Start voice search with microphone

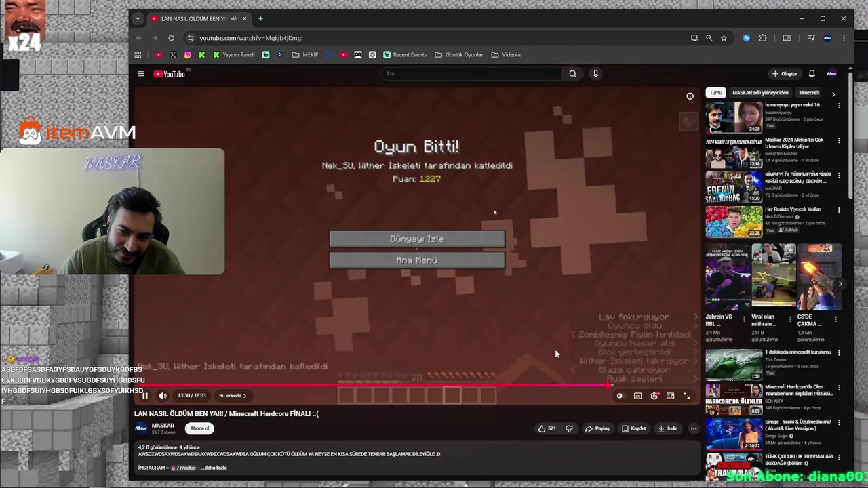[595, 74]
